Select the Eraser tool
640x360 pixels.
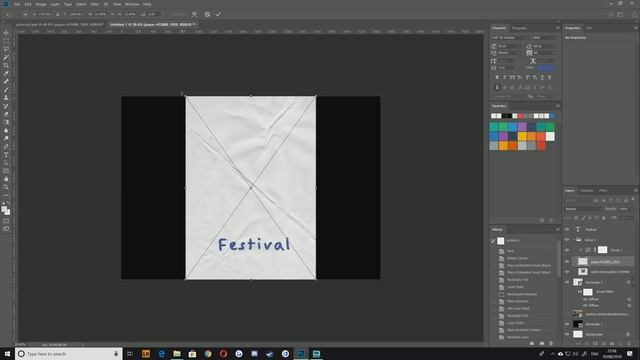[6, 114]
